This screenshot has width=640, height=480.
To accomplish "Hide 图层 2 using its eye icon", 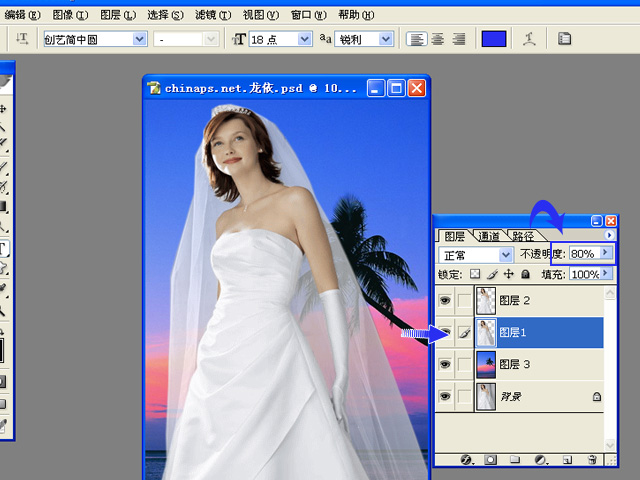I will point(445,301).
